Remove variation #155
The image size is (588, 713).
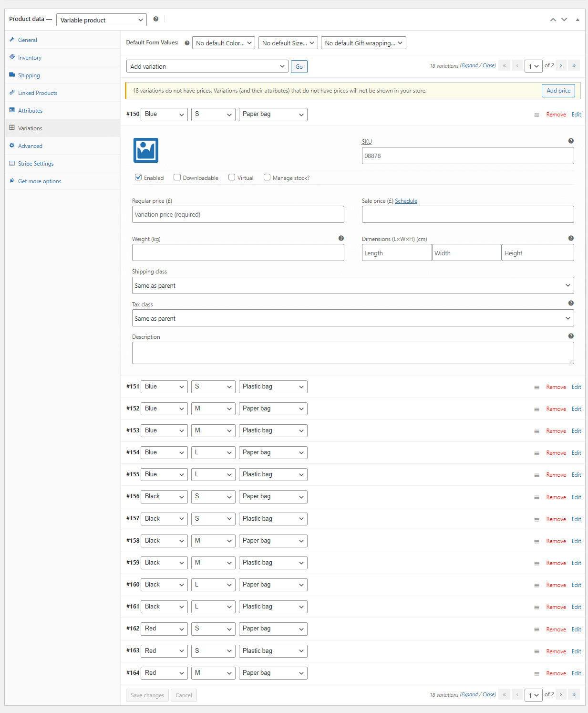(x=556, y=475)
